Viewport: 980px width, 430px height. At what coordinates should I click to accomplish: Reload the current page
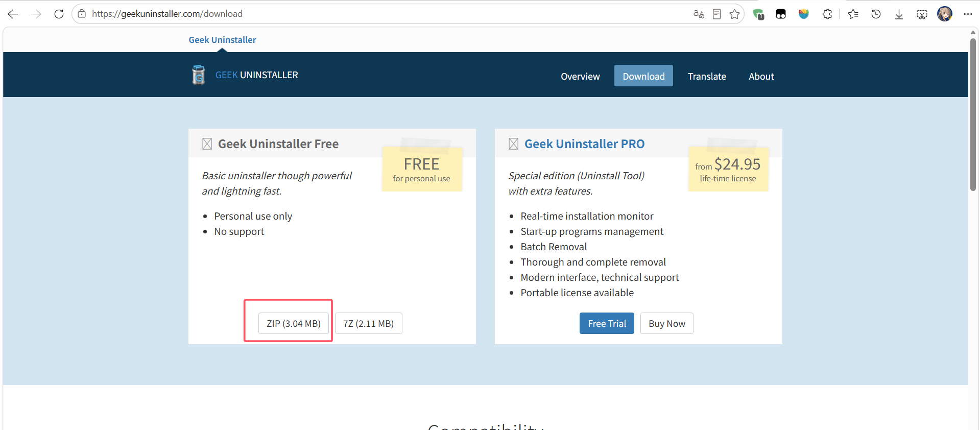pyautogui.click(x=59, y=14)
